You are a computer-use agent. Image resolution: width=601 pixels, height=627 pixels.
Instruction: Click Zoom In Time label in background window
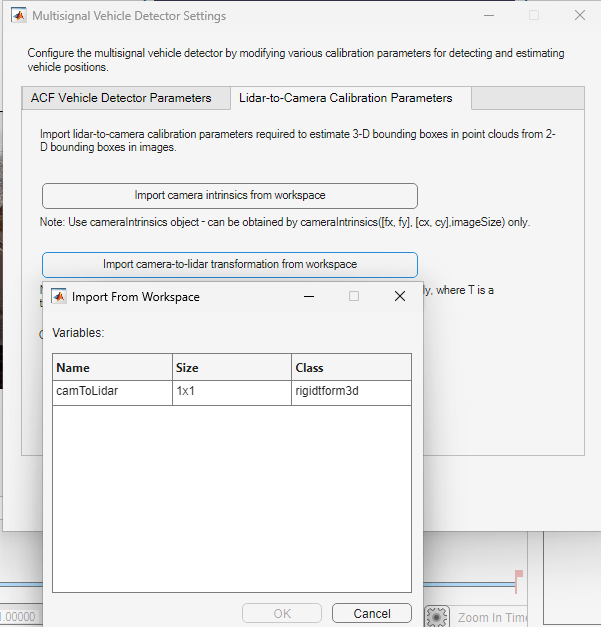pos(492,617)
